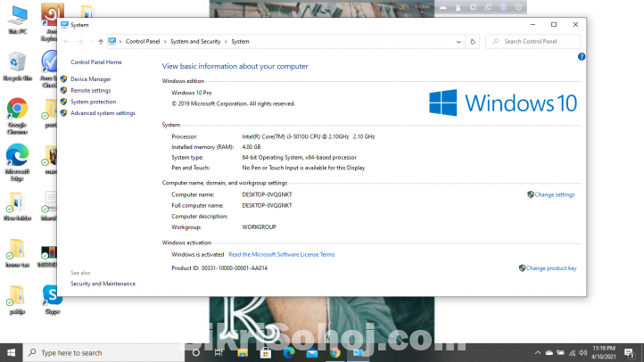Open notification Action Center icon
The width and height of the screenshot is (644, 362).
(x=630, y=352)
